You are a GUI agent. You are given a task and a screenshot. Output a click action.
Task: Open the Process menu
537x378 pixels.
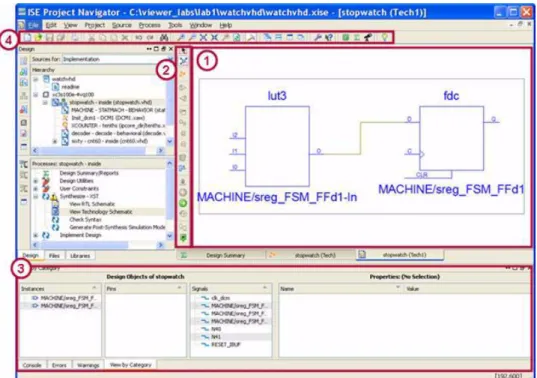point(149,25)
